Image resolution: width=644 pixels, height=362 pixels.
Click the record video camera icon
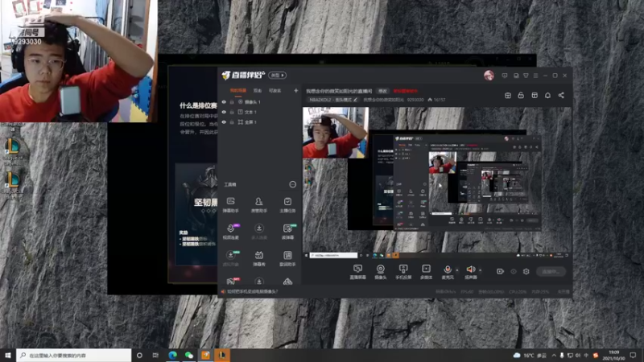pyautogui.click(x=500, y=271)
